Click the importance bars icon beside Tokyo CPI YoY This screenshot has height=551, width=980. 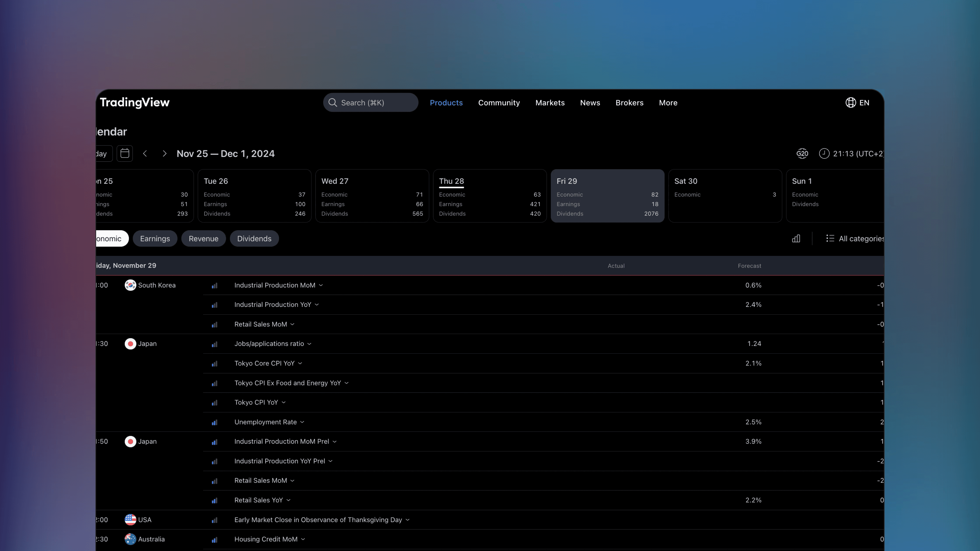215,402
